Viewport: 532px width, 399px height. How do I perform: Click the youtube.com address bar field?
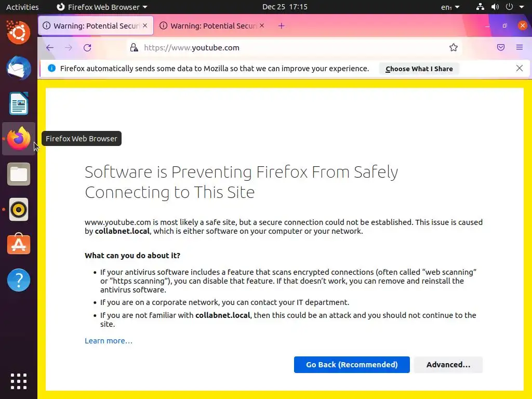point(291,48)
